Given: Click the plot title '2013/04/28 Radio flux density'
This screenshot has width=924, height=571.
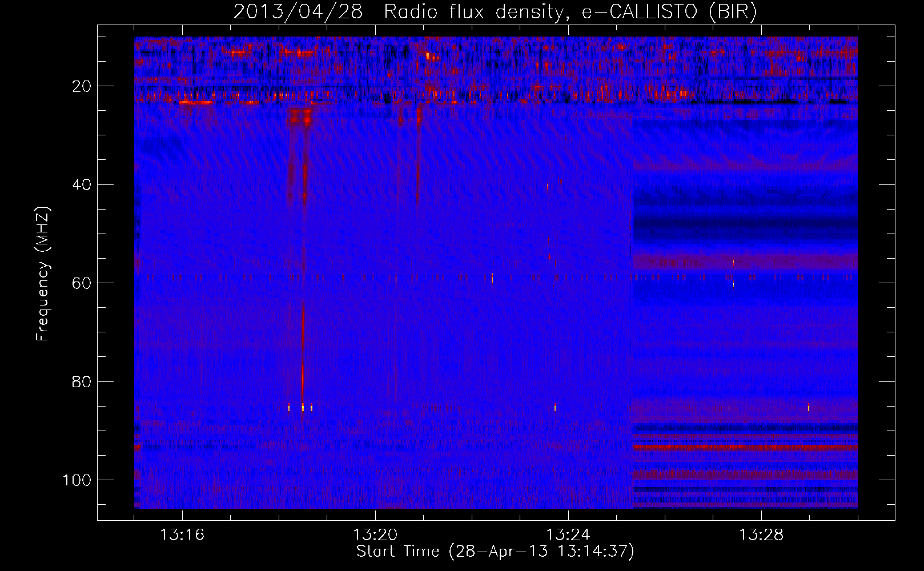Looking at the screenshot, I should click(495, 11).
